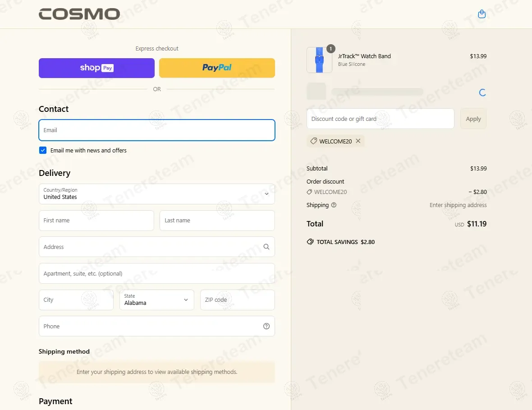Viewport: 532px width, 410px height.
Task: Click the COSMO logo
Action: (x=79, y=14)
